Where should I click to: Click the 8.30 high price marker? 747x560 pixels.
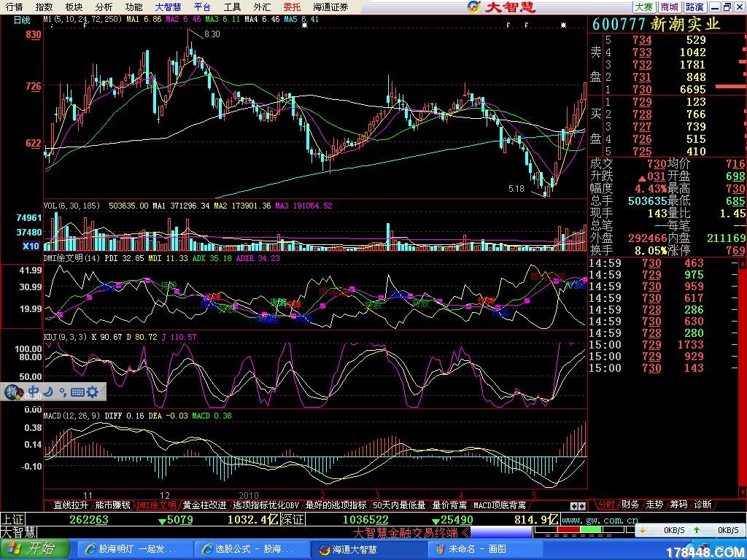(x=212, y=34)
